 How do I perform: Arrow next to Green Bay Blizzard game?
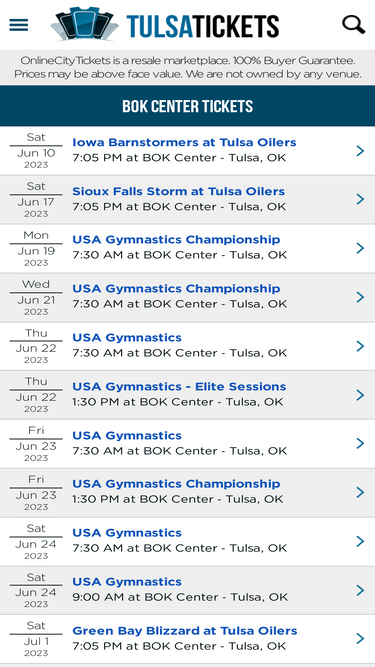pos(360,638)
